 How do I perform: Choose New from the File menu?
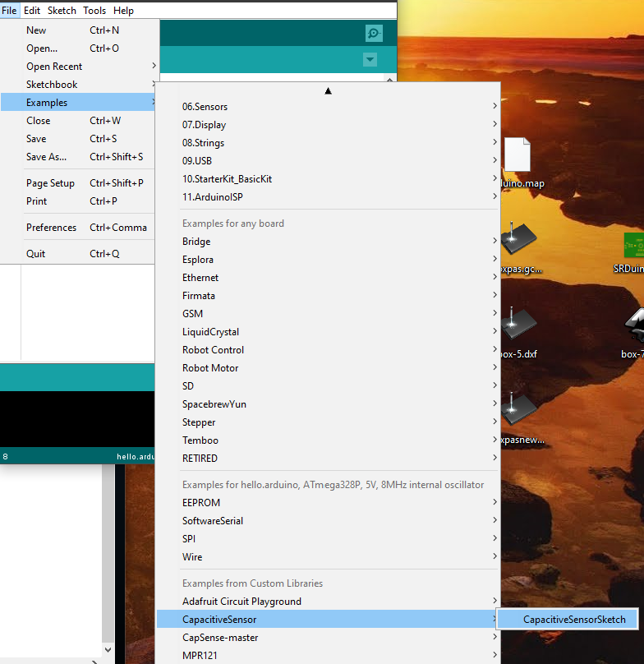coord(78,30)
